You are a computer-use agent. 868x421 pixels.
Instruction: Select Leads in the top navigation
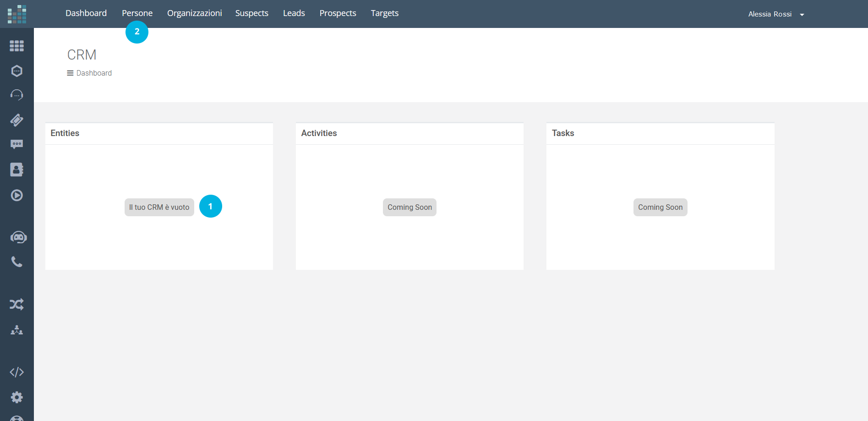click(x=294, y=13)
